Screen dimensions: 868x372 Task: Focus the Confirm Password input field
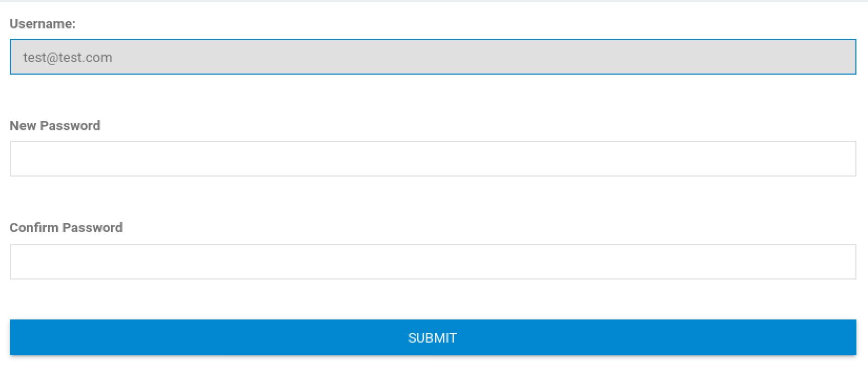point(433,262)
